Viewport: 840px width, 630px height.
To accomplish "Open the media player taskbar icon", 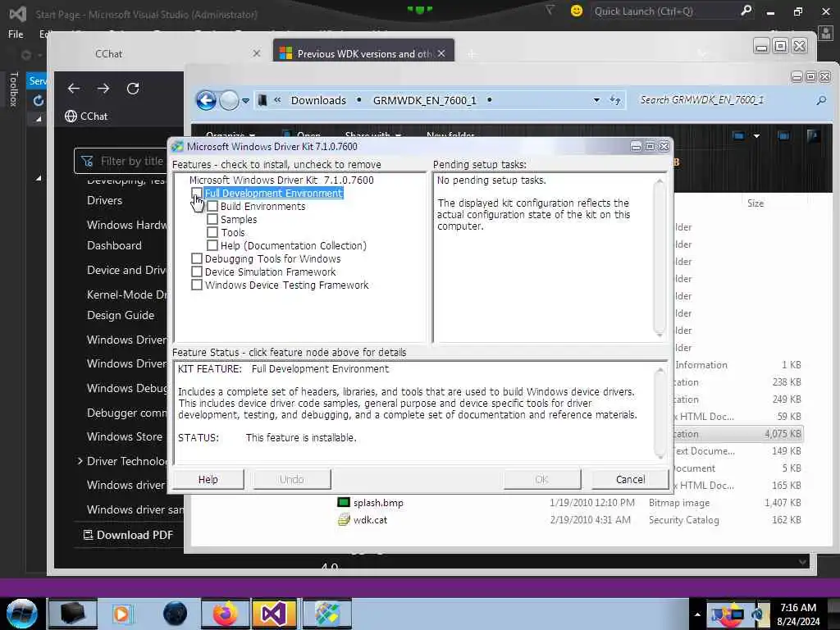I will [x=121, y=614].
